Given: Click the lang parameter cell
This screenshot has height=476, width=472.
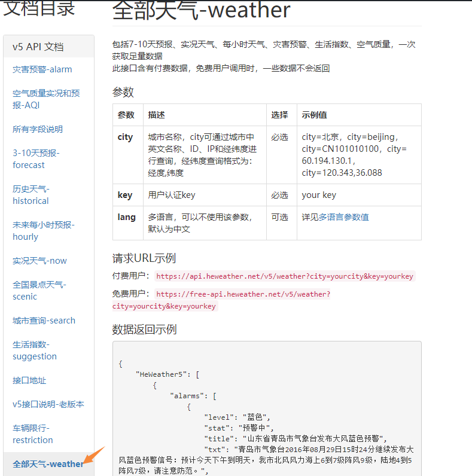Looking at the screenshot, I should [x=128, y=223].
